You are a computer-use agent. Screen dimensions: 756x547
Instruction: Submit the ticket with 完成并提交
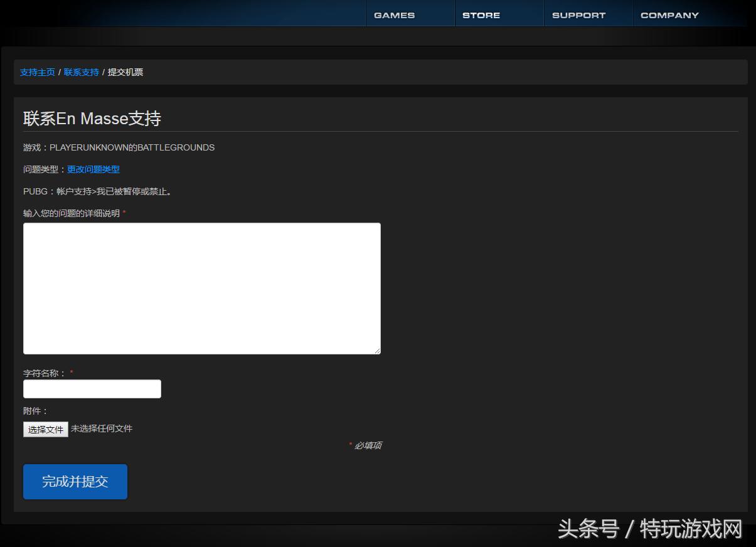[75, 482]
